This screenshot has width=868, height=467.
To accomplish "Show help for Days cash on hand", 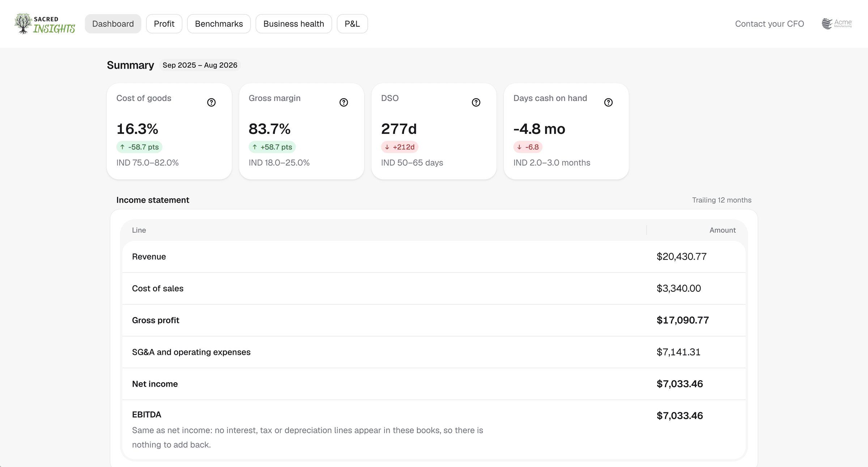I will pos(608,102).
